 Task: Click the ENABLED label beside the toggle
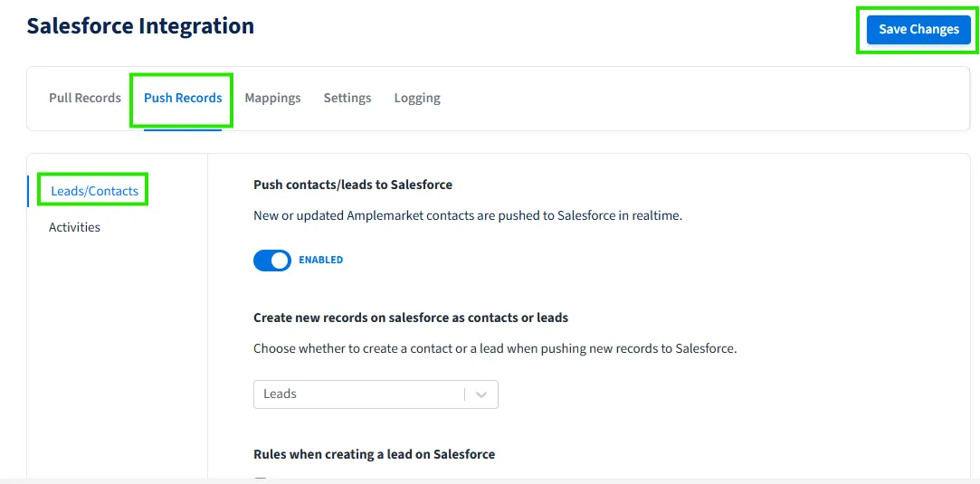point(321,261)
